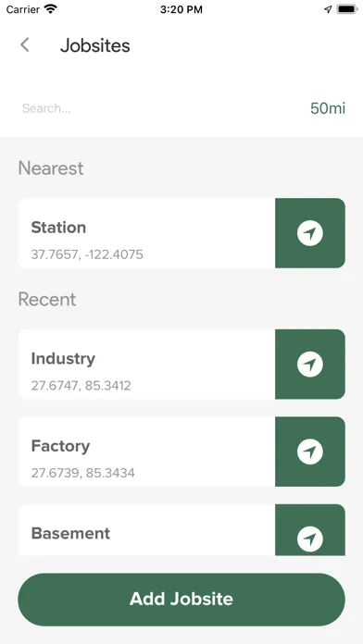Select the Basement jobsite entry
This screenshot has height=644, width=363.
[x=146, y=530]
